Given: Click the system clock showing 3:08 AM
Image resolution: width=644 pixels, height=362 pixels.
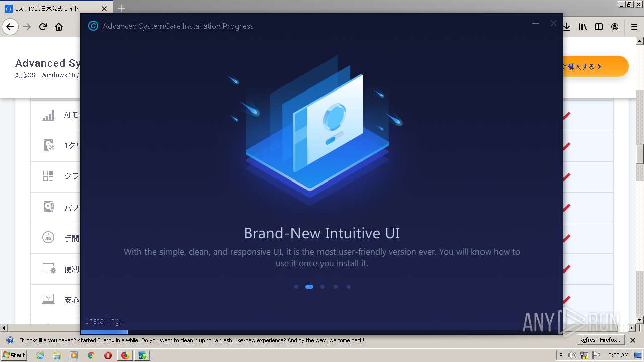Looking at the screenshot, I should pyautogui.click(x=618, y=355).
